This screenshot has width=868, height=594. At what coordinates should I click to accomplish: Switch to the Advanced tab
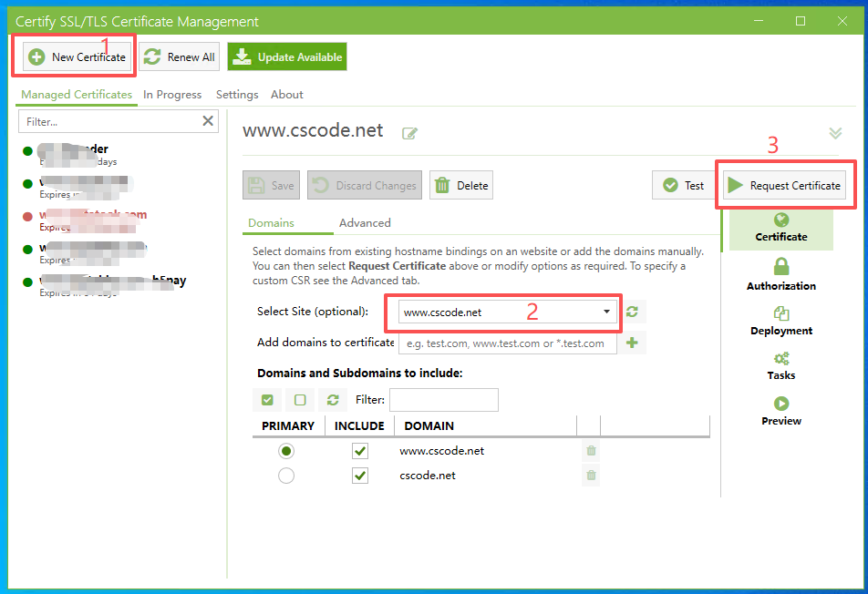[x=364, y=221]
